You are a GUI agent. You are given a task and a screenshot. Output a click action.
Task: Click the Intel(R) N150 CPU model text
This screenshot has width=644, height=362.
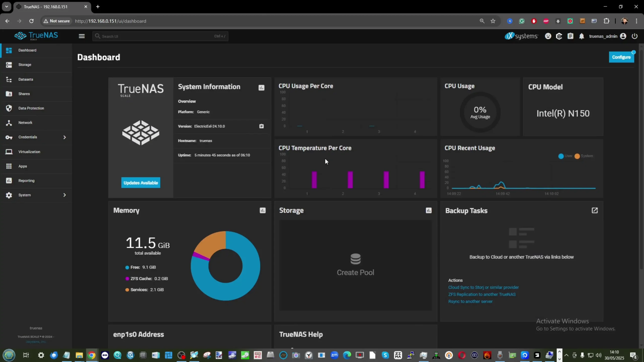pos(563,113)
